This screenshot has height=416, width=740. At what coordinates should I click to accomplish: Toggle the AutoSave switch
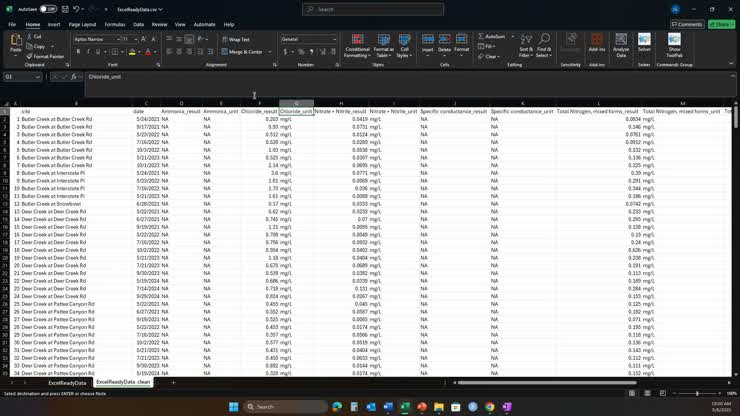click(48, 9)
